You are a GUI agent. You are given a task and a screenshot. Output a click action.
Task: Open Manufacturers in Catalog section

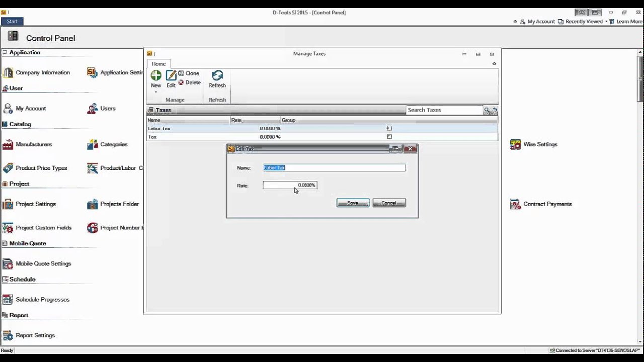pos(27,144)
